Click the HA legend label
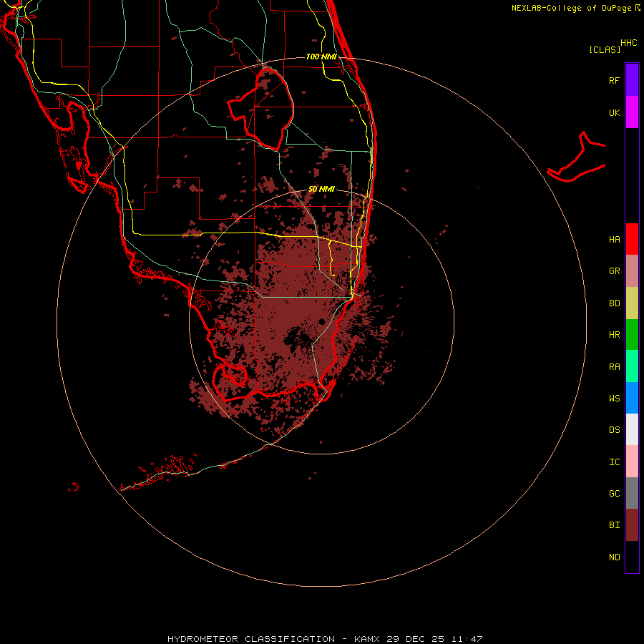Screen dimensions: 644x644 [614, 240]
